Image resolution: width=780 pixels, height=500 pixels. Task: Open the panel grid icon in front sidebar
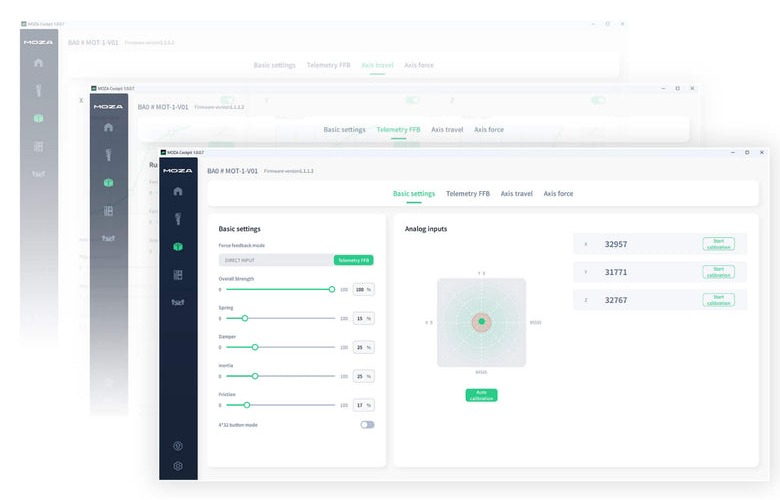(x=178, y=275)
